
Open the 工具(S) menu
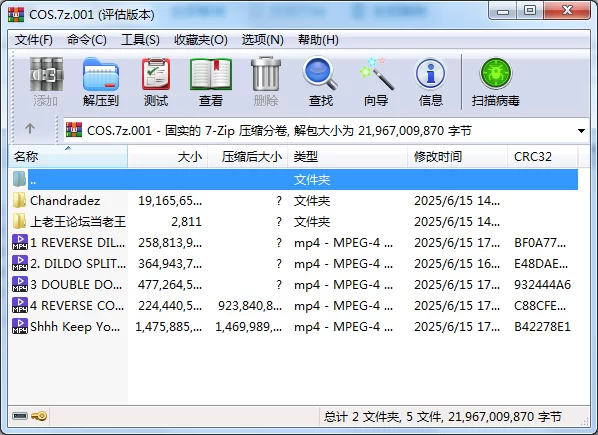(140, 40)
